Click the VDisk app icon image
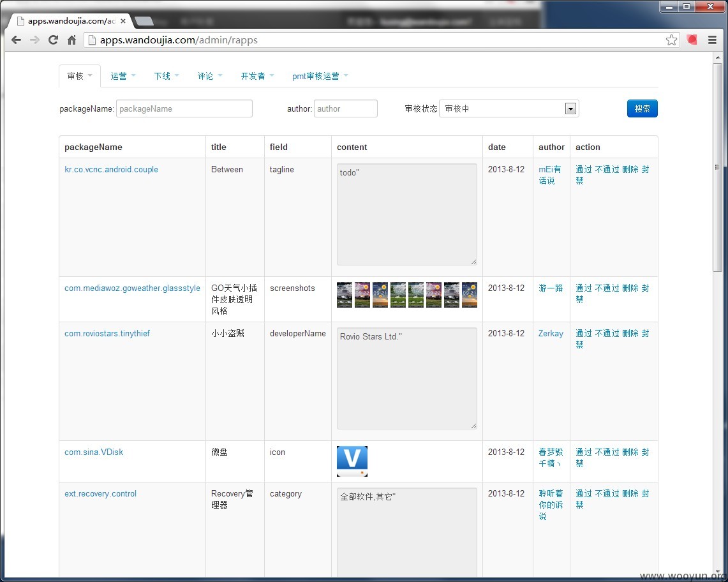This screenshot has height=582, width=728. 352,461
